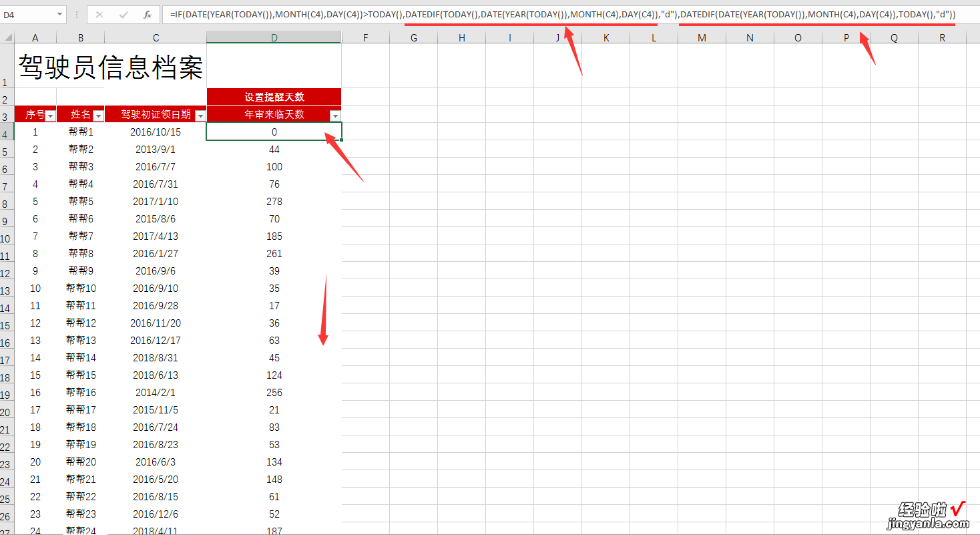Click the 驾驶初证领日期 header cell

(156, 114)
